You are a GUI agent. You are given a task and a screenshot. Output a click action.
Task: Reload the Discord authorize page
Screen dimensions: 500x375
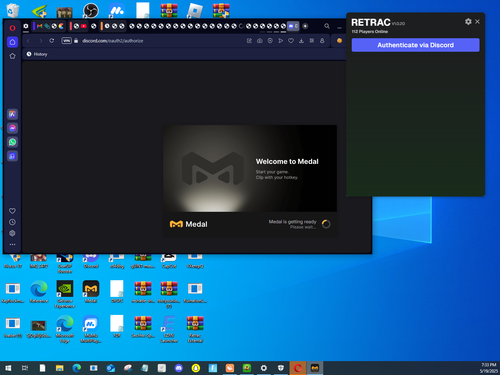coord(52,41)
